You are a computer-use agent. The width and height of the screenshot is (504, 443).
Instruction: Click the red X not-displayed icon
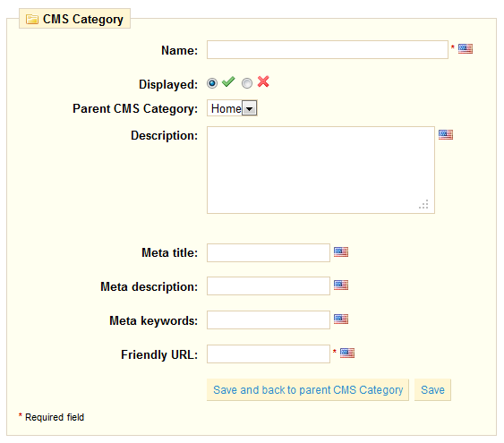tap(263, 82)
